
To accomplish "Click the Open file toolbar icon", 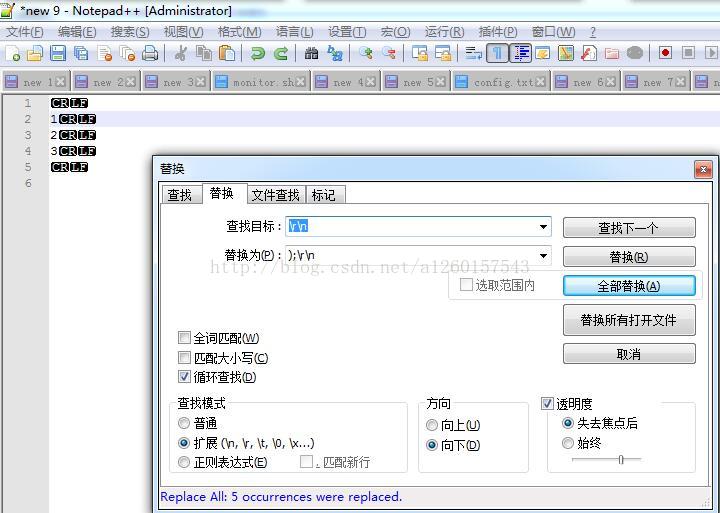I will pyautogui.click(x=35, y=53).
